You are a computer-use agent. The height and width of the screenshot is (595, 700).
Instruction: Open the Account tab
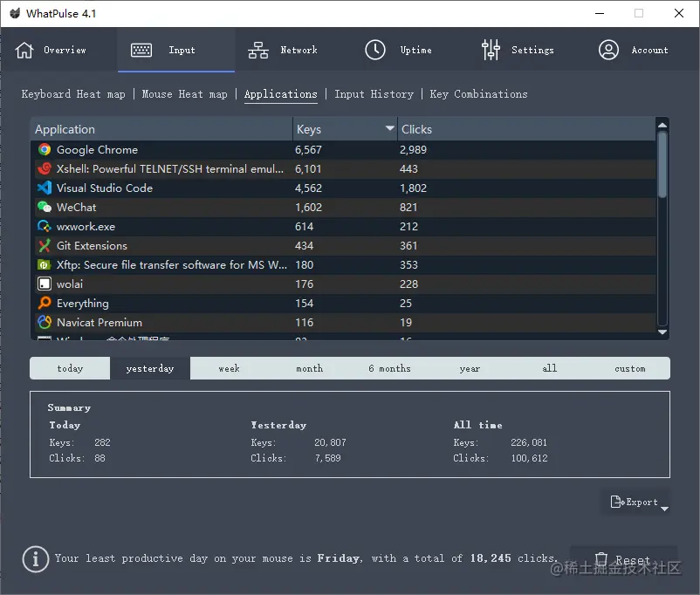[642, 50]
